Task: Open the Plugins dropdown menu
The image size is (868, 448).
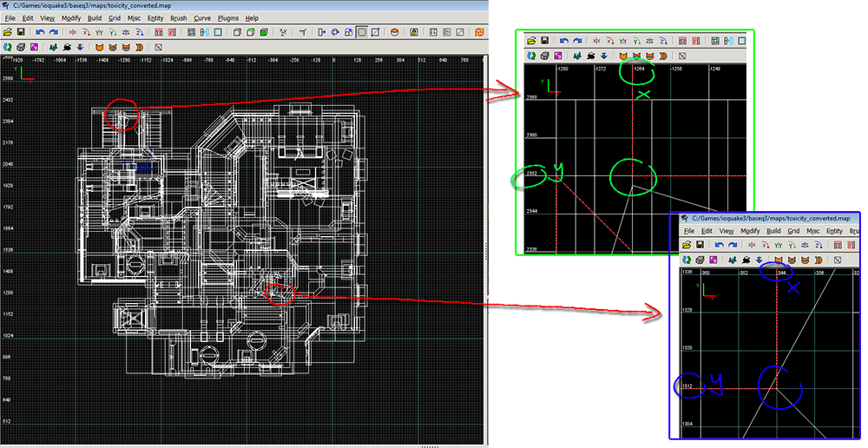Action: 227,17
